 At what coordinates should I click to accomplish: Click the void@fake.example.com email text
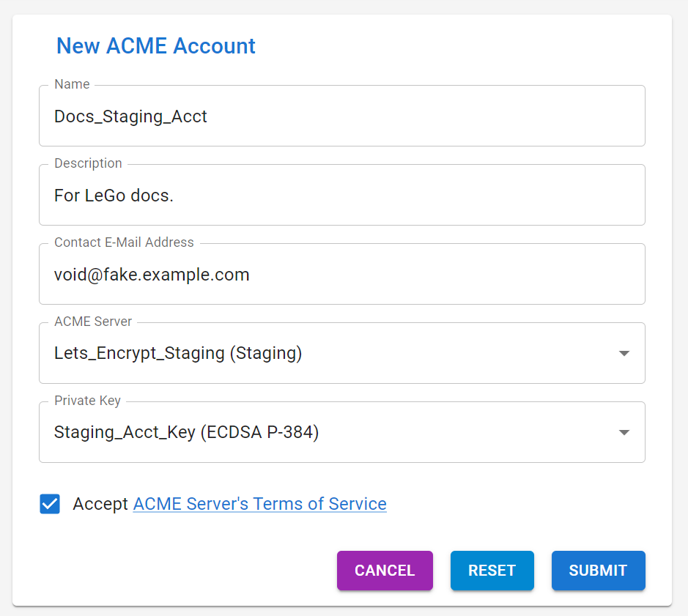[152, 275]
